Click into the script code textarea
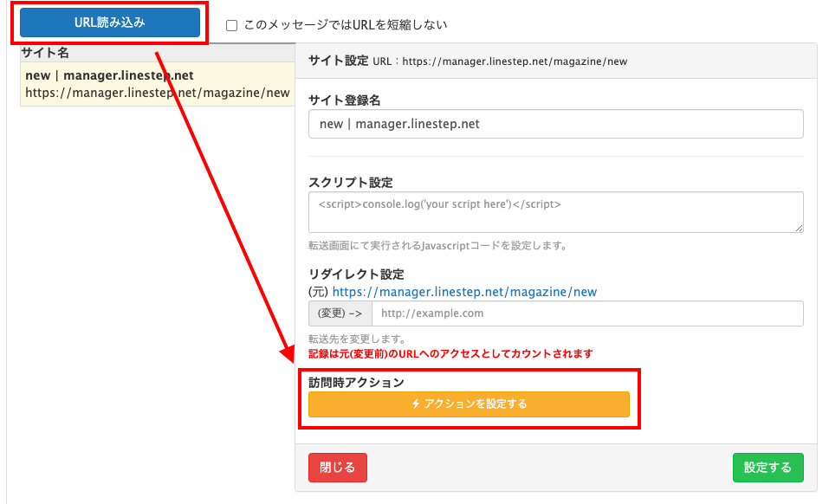 tap(555, 212)
